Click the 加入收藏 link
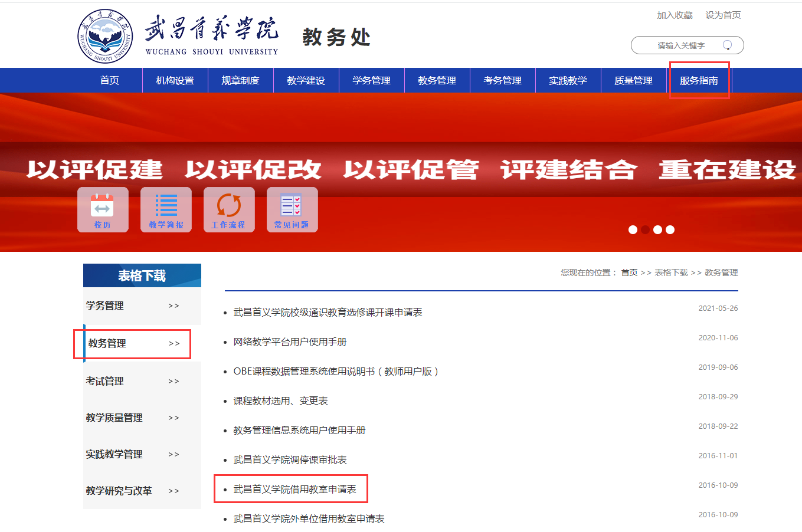802x532 pixels. point(675,15)
